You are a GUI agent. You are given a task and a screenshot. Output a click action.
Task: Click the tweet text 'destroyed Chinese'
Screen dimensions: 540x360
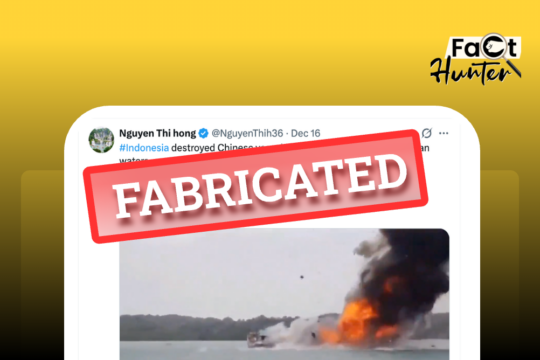[211, 148]
